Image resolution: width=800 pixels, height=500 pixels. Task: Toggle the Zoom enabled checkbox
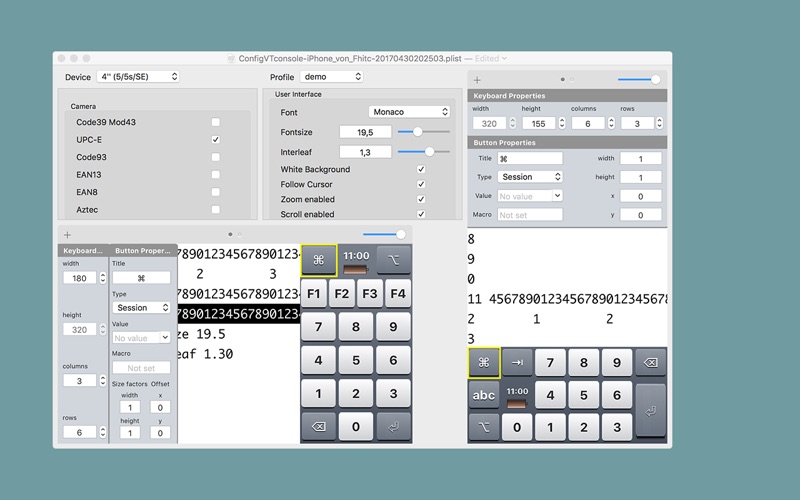421,199
